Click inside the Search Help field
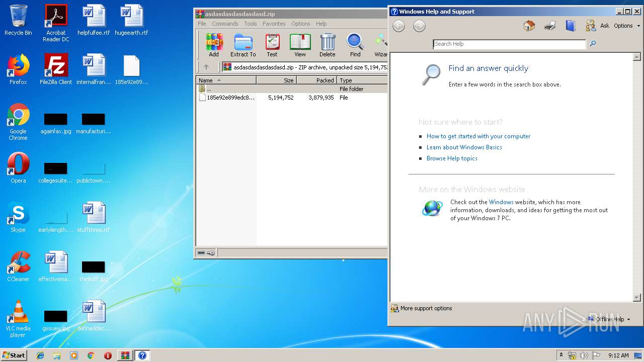644x362 pixels. coord(509,44)
